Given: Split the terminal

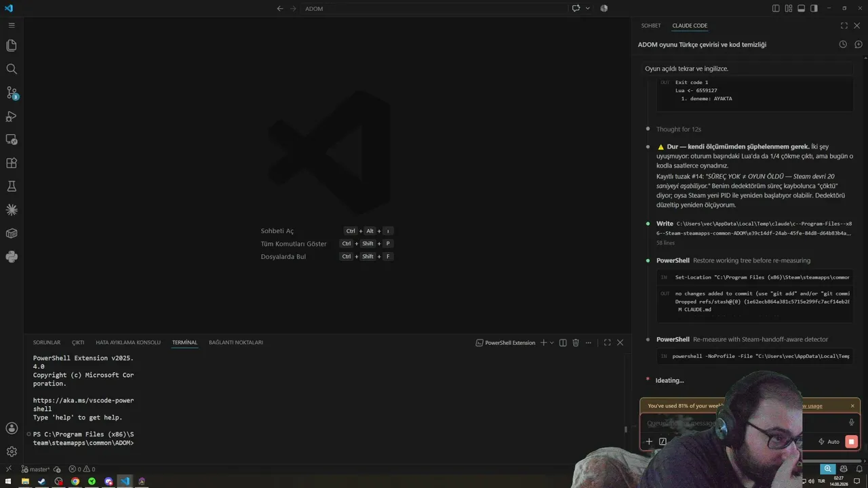Looking at the screenshot, I should pyautogui.click(x=563, y=343).
